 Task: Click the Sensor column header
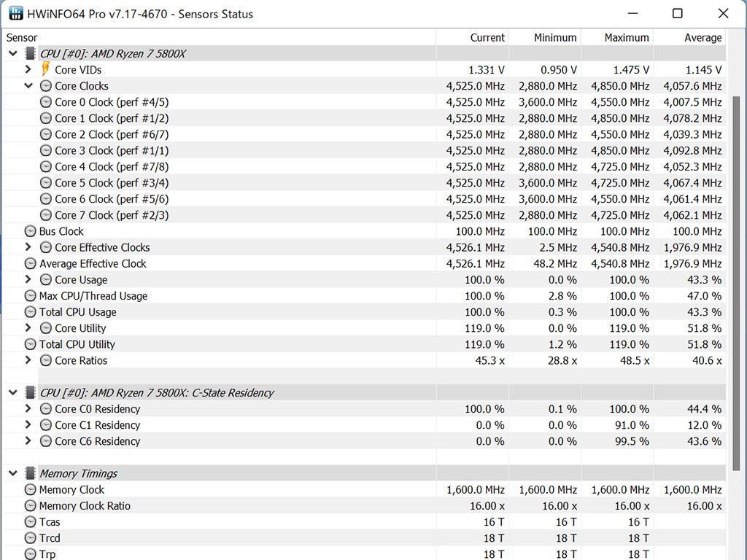22,38
